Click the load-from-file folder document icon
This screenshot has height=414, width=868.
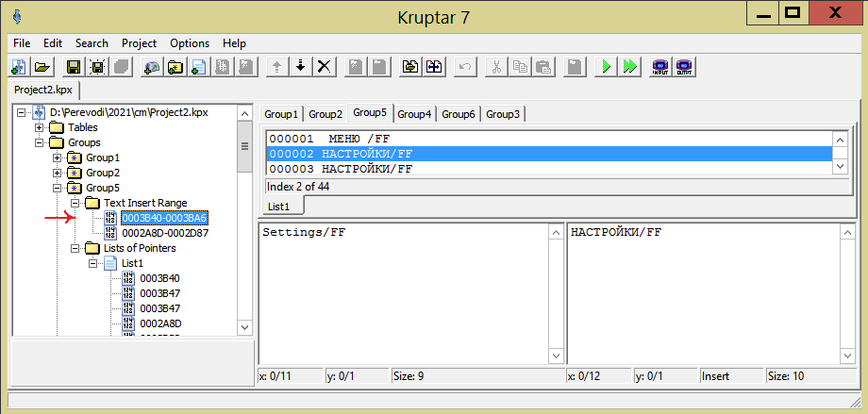tap(410, 67)
